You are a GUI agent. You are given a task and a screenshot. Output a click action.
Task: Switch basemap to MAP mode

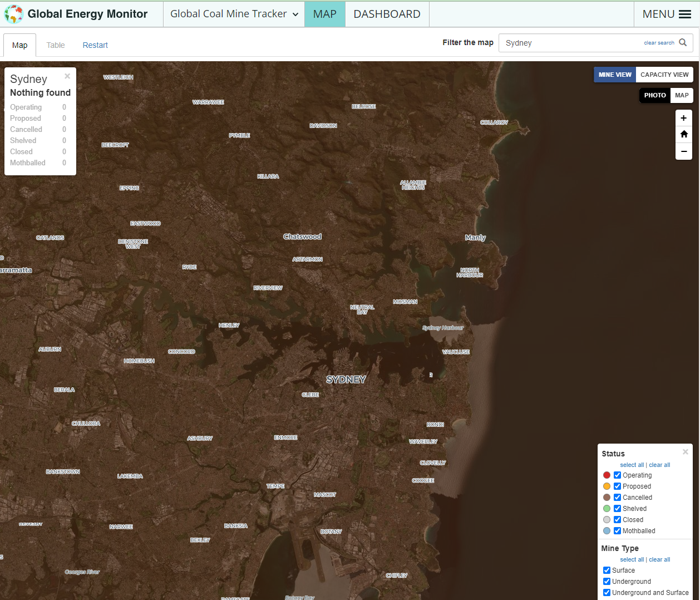[681, 95]
